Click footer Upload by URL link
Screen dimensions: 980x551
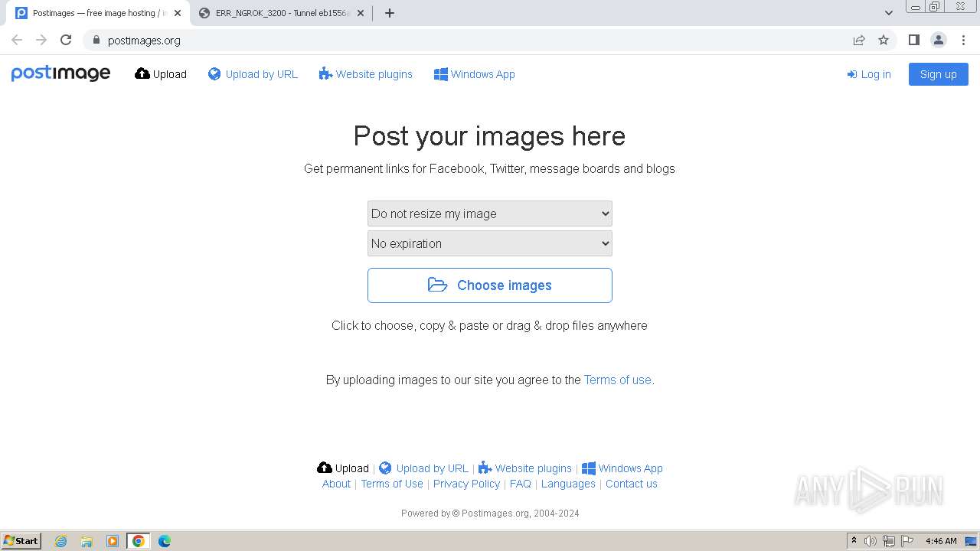(x=423, y=468)
